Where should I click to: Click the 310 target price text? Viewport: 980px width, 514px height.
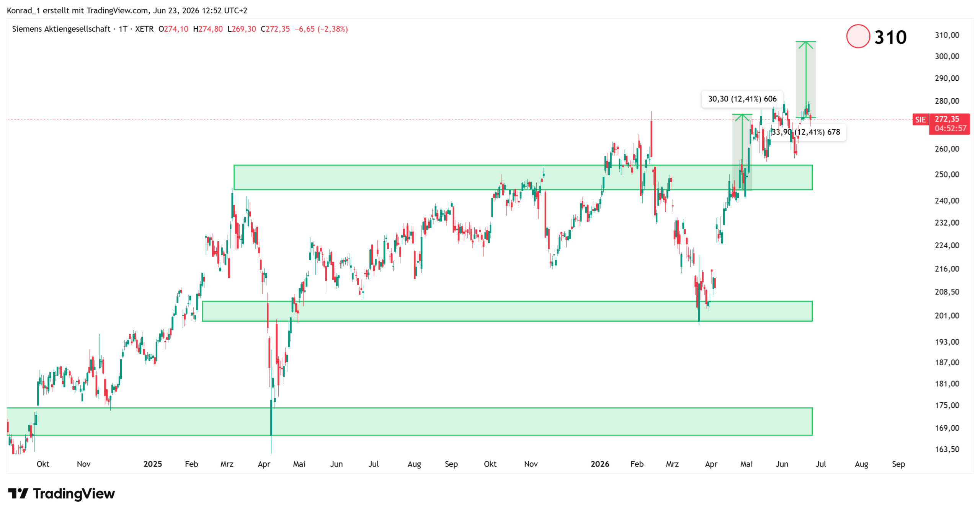(x=890, y=37)
